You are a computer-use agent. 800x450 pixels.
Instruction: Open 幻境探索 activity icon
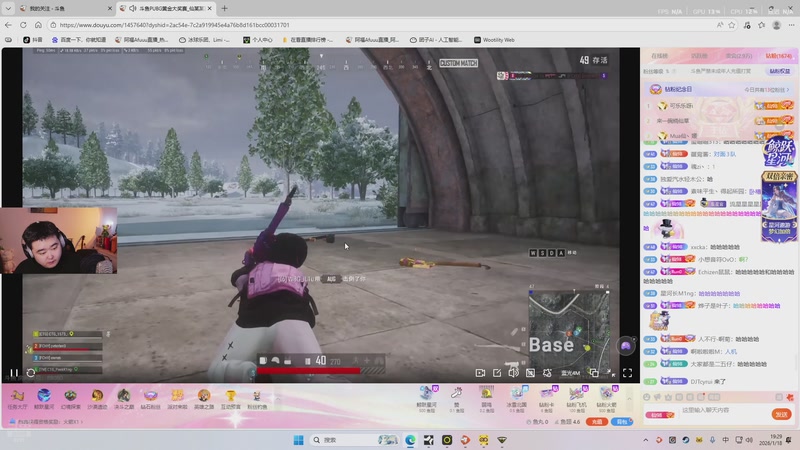[x=70, y=399]
